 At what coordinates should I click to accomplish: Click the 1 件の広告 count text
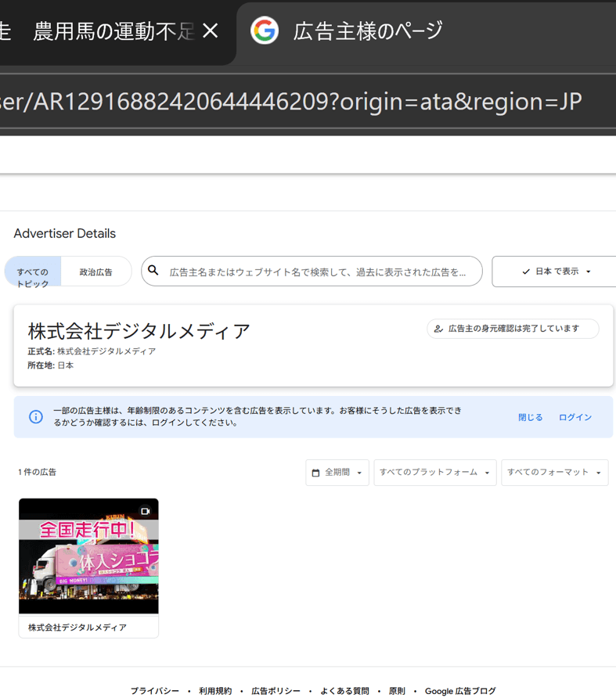37,473
